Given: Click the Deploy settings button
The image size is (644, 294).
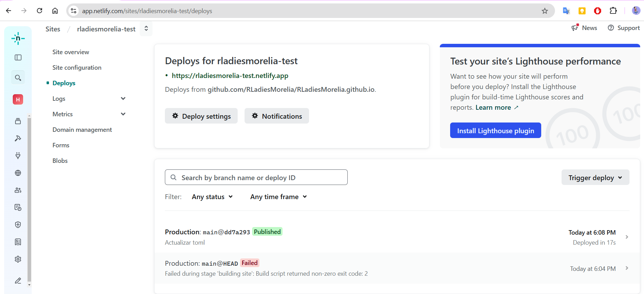Looking at the screenshot, I should [x=201, y=116].
